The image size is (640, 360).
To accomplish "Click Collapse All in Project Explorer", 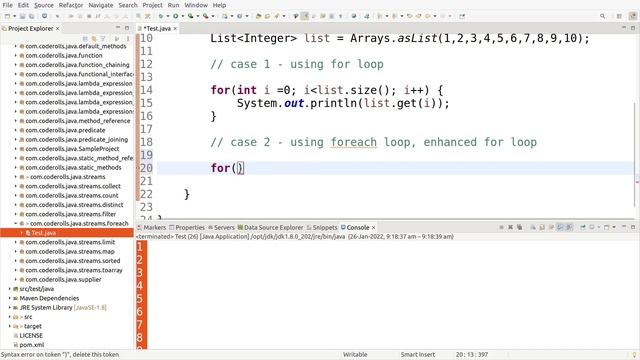I will (x=85, y=38).
